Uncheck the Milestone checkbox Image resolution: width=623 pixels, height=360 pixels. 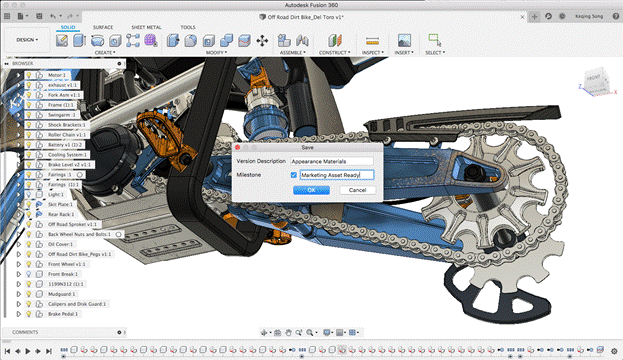coord(294,175)
